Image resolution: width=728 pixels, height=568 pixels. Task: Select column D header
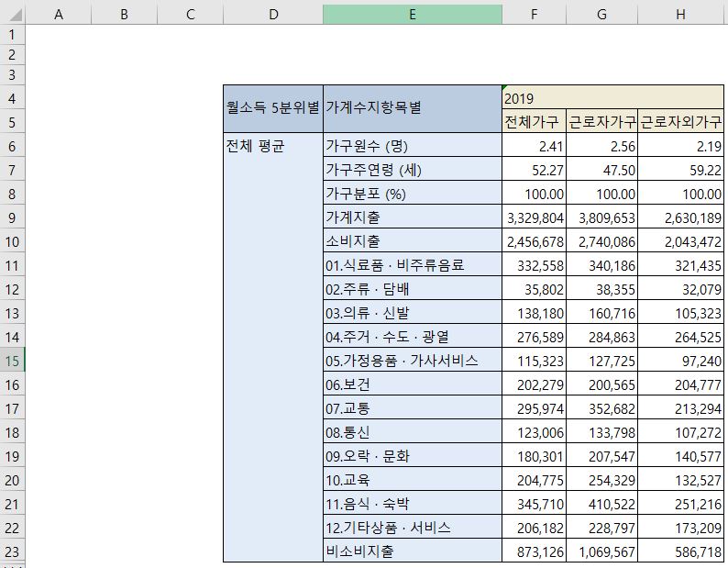pos(273,15)
